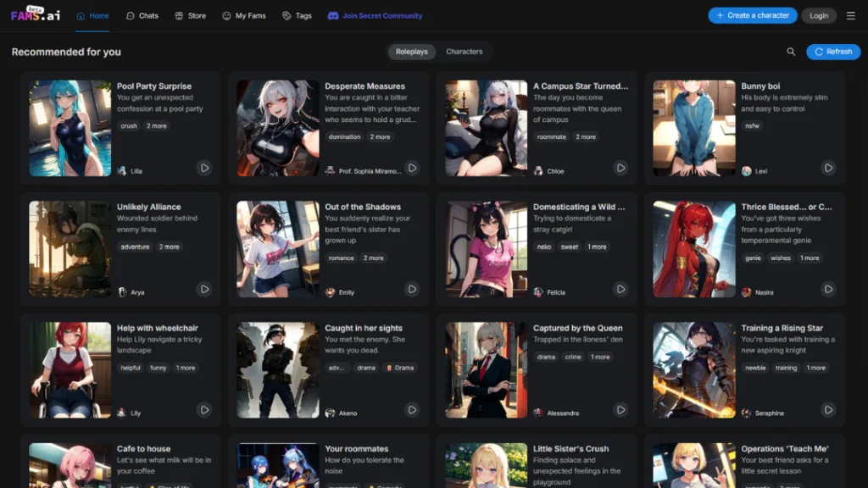Viewport: 868px width, 488px height.
Task: Play the Pool Party Surprise roleplay
Action: [204, 168]
